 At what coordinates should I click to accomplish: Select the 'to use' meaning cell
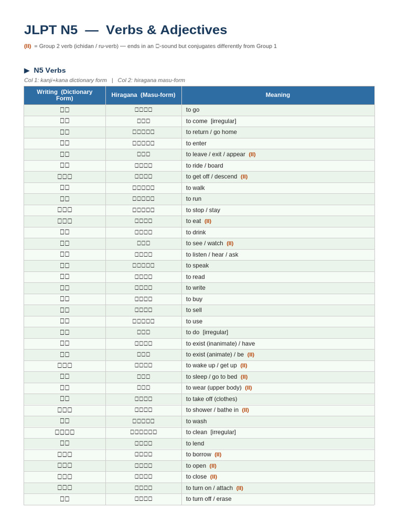[278, 321]
